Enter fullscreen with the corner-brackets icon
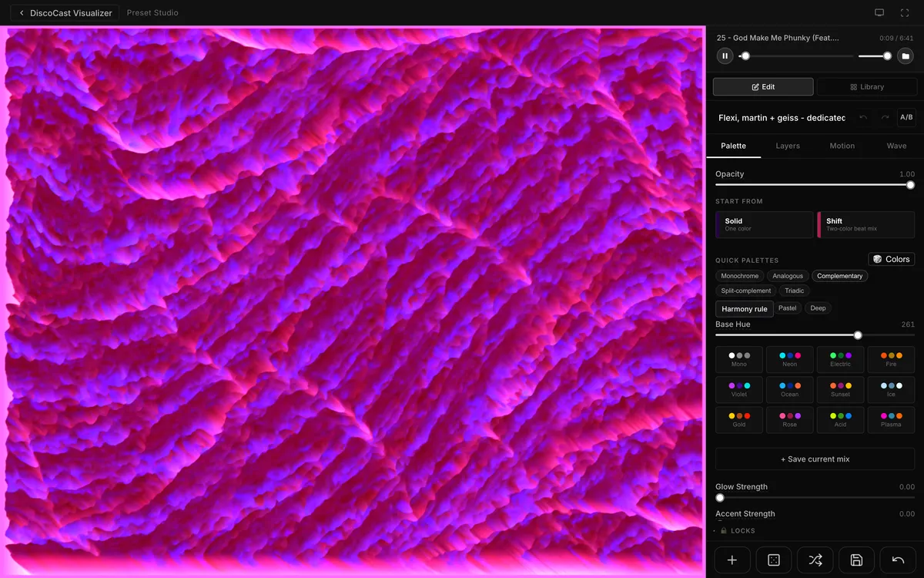The image size is (924, 578). 905,13
